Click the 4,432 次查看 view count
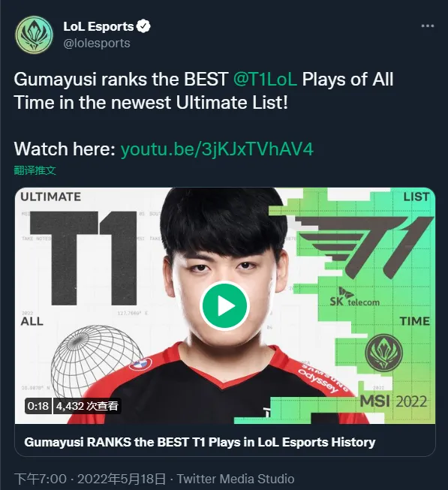This screenshot has width=448, height=490. pos(87,406)
